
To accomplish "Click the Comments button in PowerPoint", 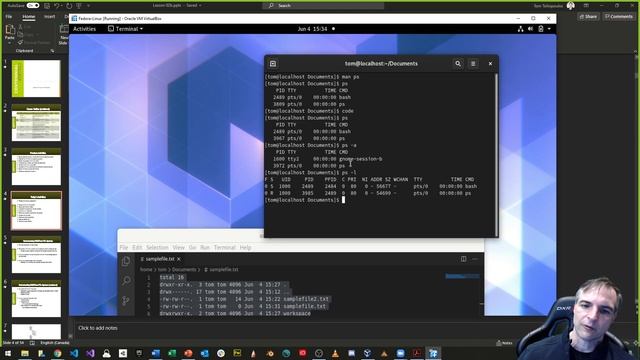I will [x=619, y=17].
